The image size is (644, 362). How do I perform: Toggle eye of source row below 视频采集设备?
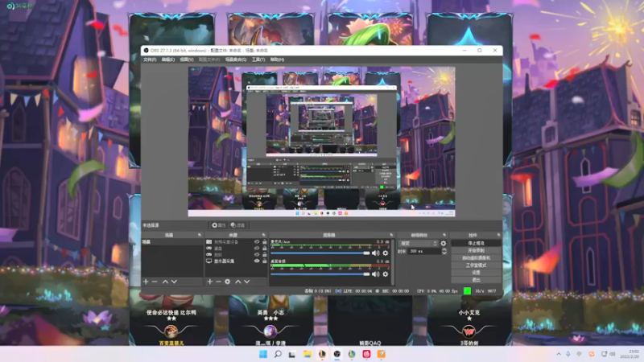click(x=257, y=249)
